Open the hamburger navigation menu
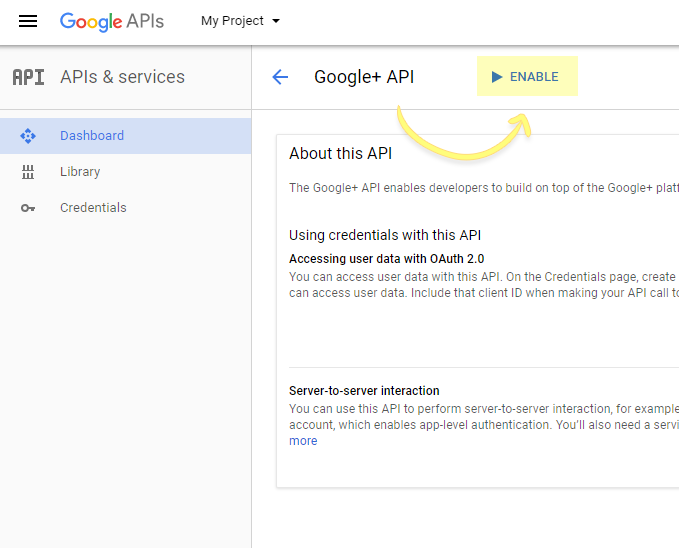The image size is (679, 548). (x=28, y=21)
